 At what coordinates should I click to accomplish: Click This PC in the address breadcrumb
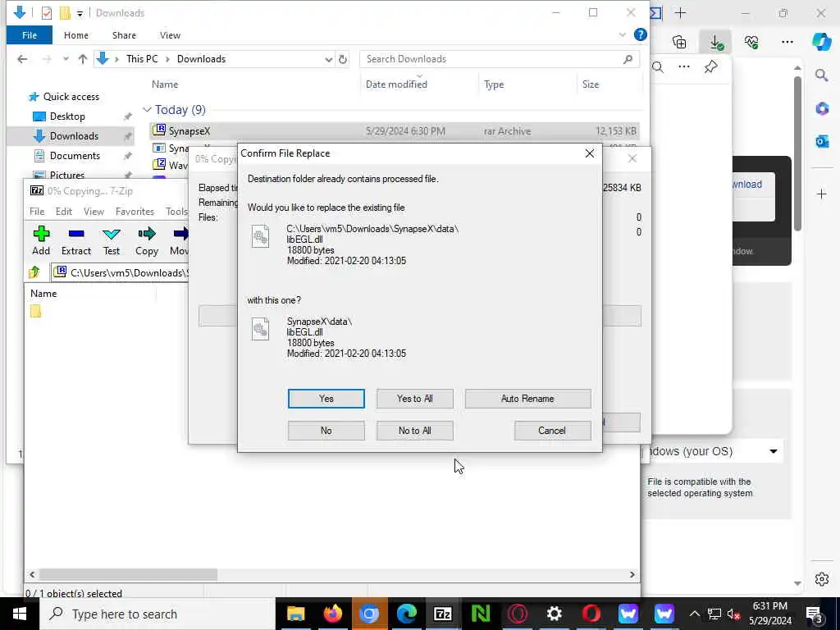click(142, 59)
